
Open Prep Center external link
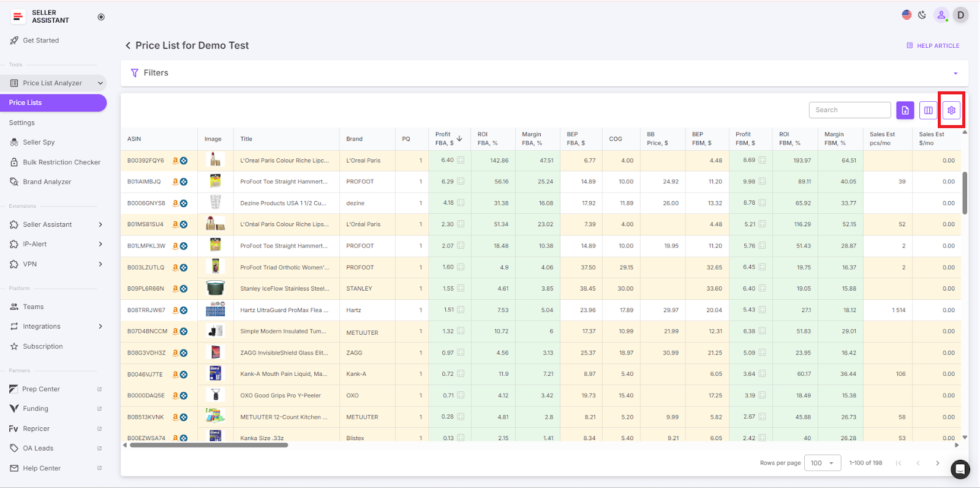click(x=41, y=389)
